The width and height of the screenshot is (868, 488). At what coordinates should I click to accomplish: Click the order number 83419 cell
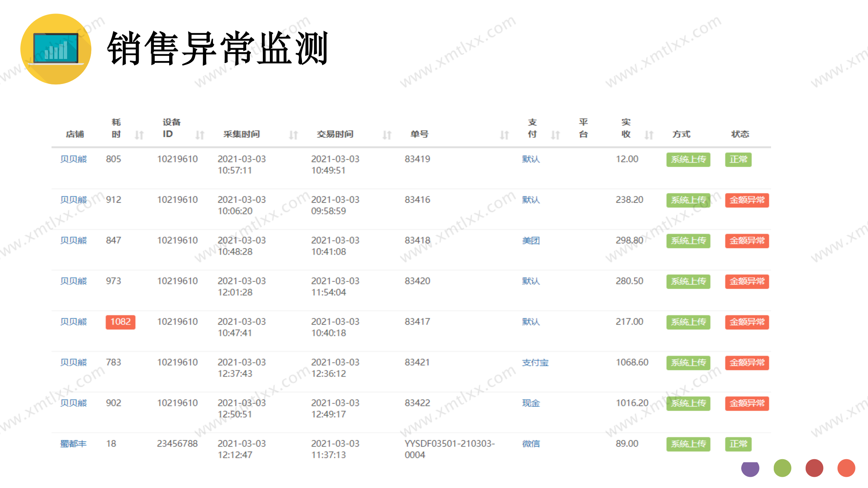[x=417, y=159]
